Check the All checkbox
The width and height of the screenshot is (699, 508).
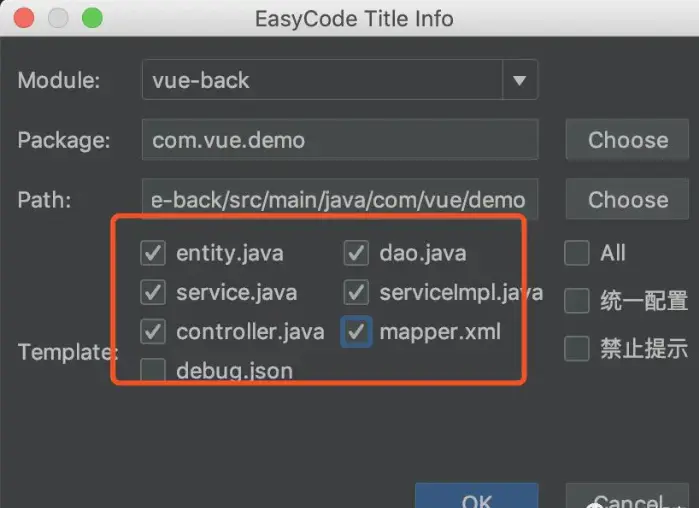(x=577, y=253)
